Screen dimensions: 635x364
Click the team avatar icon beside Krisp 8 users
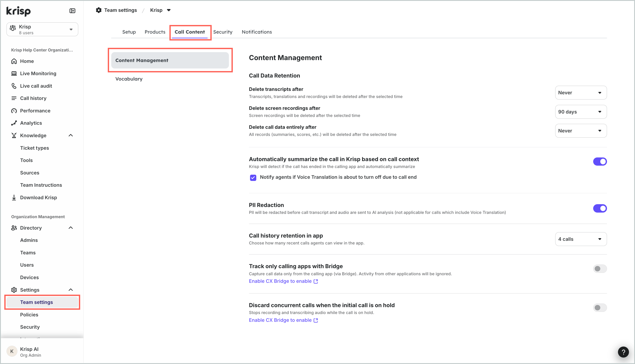13,28
